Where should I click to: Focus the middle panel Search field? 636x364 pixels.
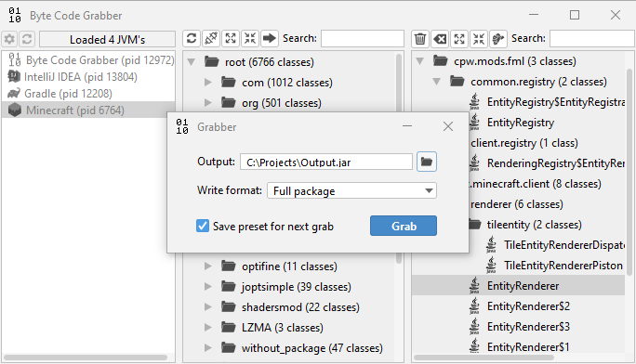[x=363, y=38]
